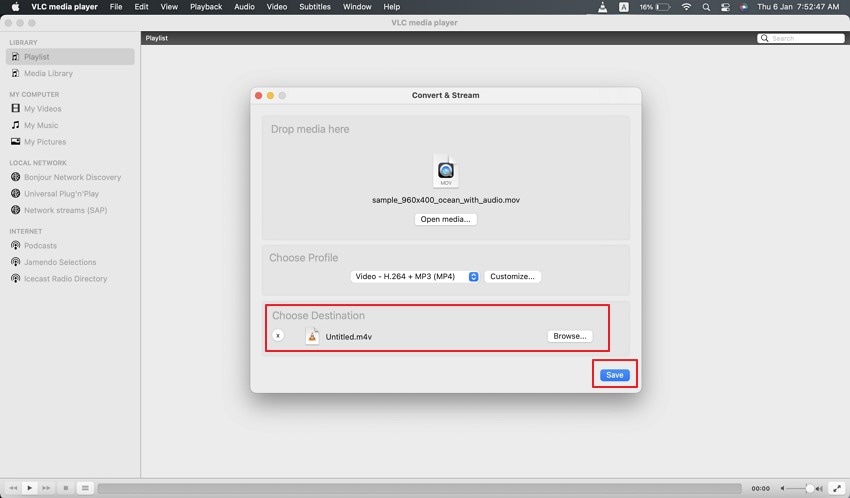This screenshot has height=498, width=850.
Task: Open the Video menu
Action: pyautogui.click(x=277, y=7)
